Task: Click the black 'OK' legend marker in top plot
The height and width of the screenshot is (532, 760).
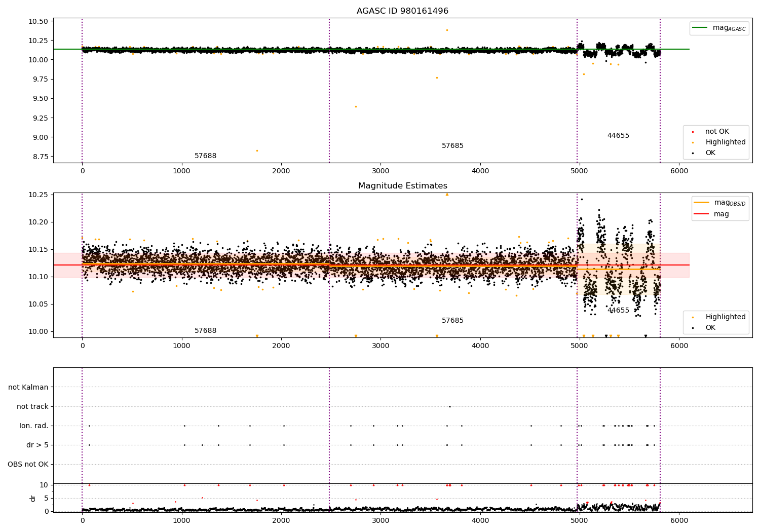Action: click(x=693, y=153)
